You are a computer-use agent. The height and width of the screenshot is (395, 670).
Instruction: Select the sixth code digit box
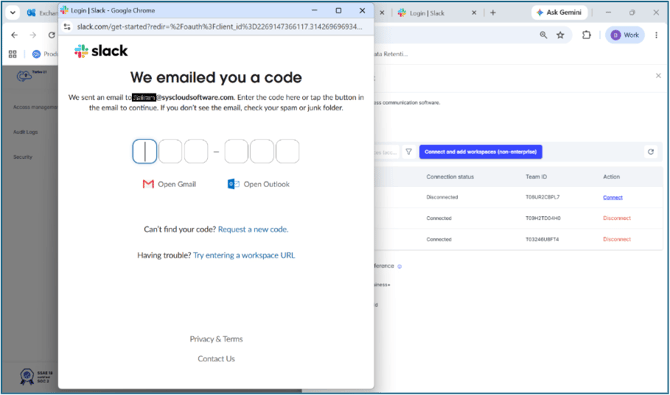click(x=288, y=151)
